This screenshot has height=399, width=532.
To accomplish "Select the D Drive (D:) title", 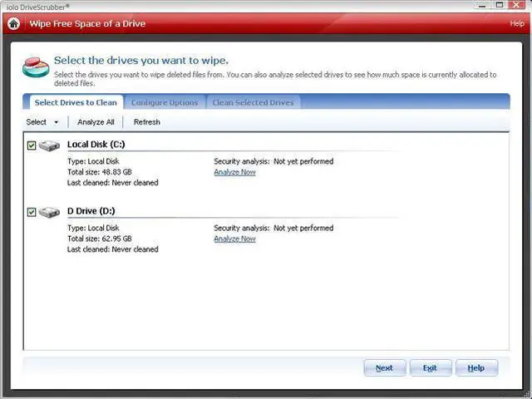I will coord(91,210).
